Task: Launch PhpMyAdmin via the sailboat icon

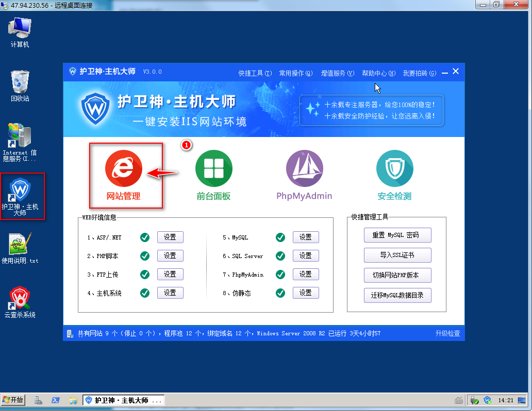Action: pos(304,170)
